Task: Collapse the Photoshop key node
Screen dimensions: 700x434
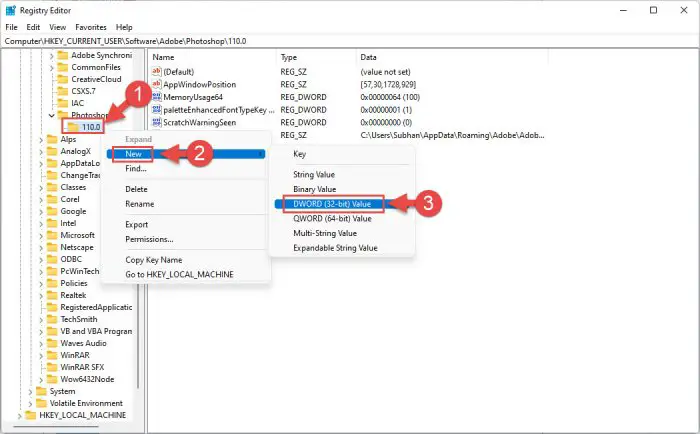Action: (52, 115)
